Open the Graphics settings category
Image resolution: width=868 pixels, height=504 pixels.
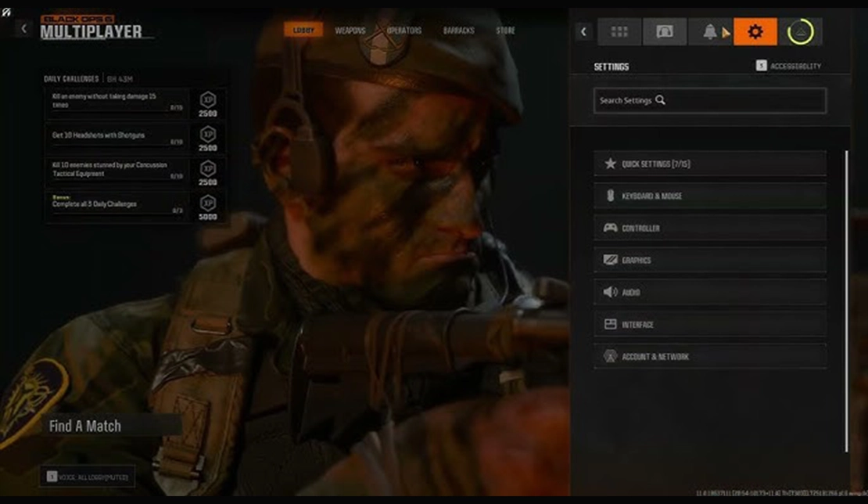coord(708,260)
